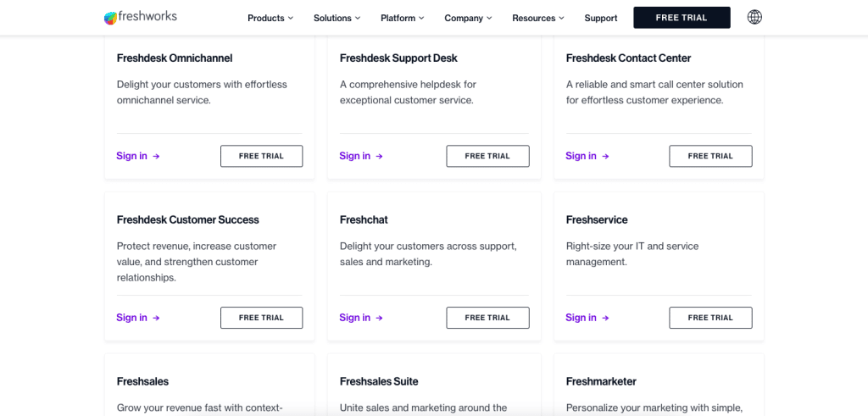Expand the Solutions dropdown menu
This screenshot has height=416, width=868.
tap(337, 18)
